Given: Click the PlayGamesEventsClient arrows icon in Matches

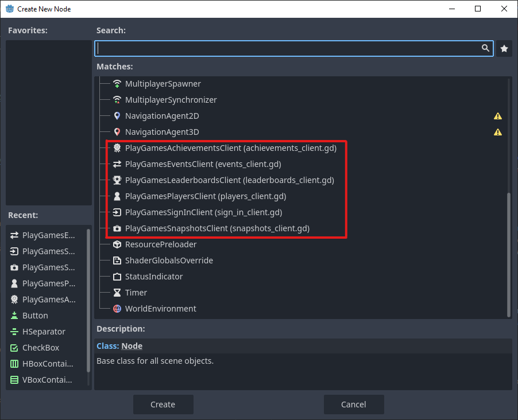Looking at the screenshot, I should pyautogui.click(x=117, y=164).
